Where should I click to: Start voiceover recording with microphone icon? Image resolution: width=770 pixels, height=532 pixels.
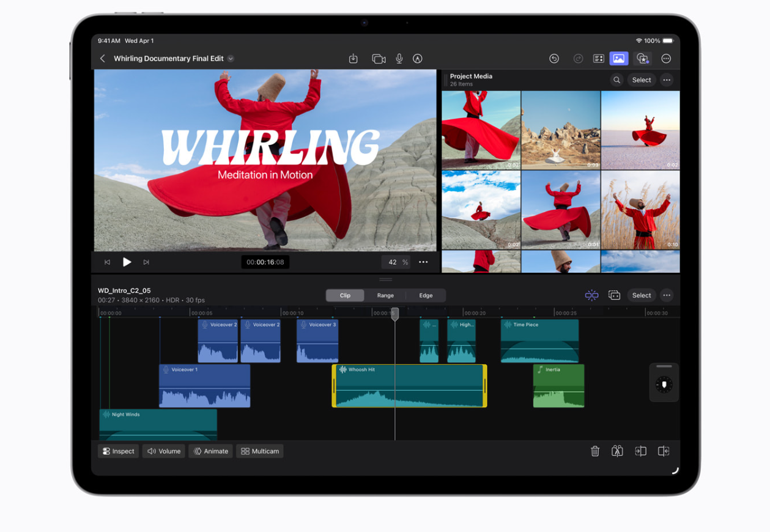coord(399,59)
